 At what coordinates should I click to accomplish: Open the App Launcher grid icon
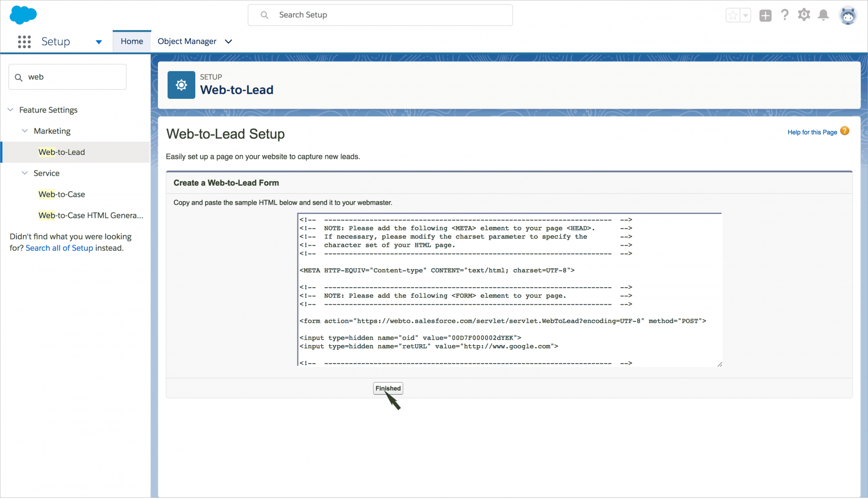[x=24, y=42]
